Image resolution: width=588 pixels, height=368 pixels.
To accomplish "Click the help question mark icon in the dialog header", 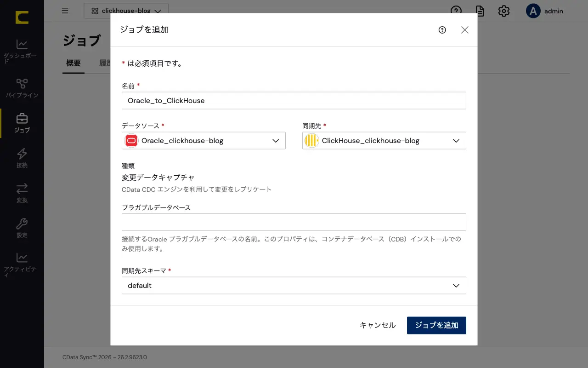I will point(442,30).
